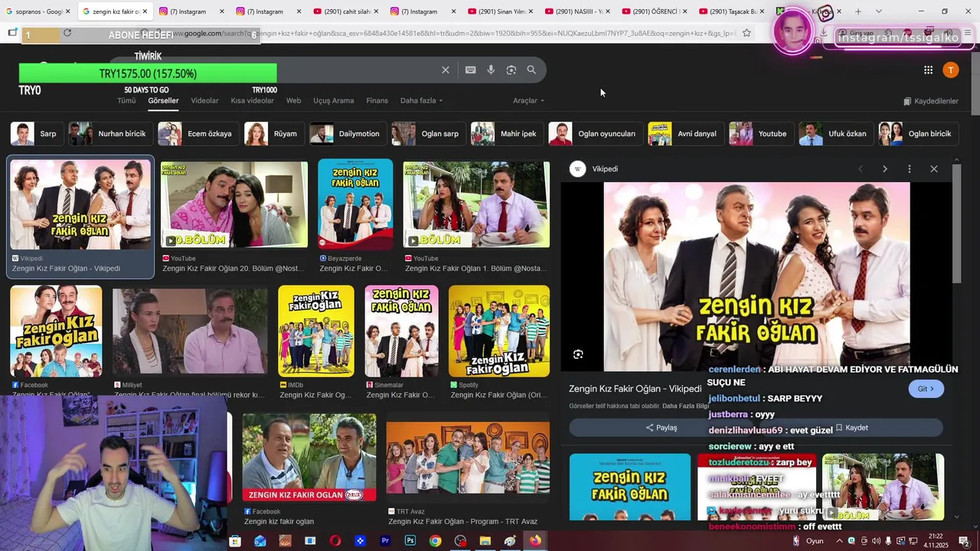Go to next image in preview panel
The height and width of the screenshot is (551, 980).
(885, 168)
